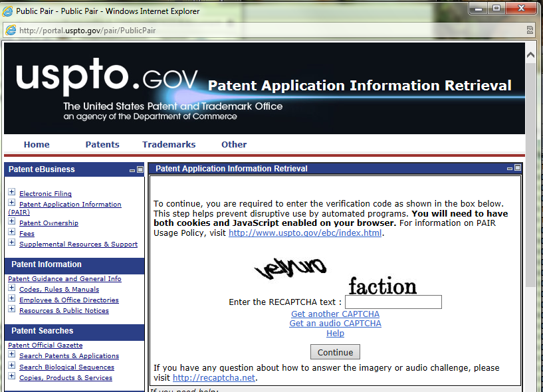Open the Fees link
This screenshot has height=392, width=543.
[27, 233]
